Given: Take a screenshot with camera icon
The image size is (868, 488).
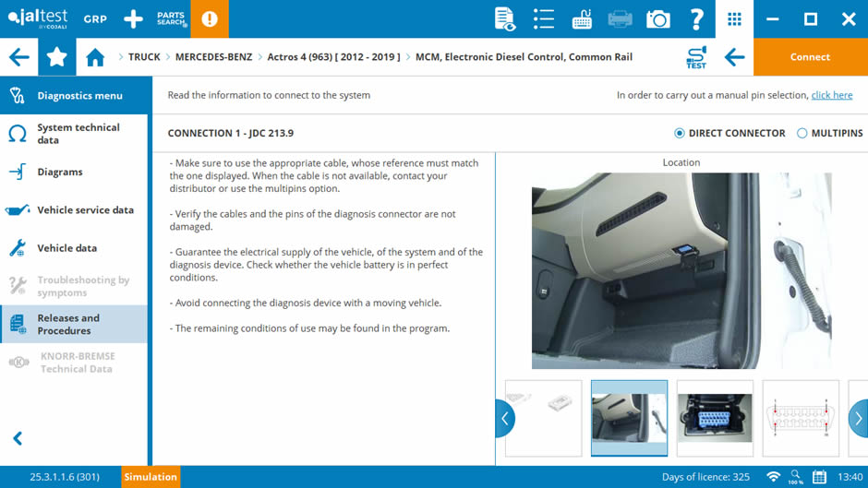Looking at the screenshot, I should [x=658, y=19].
